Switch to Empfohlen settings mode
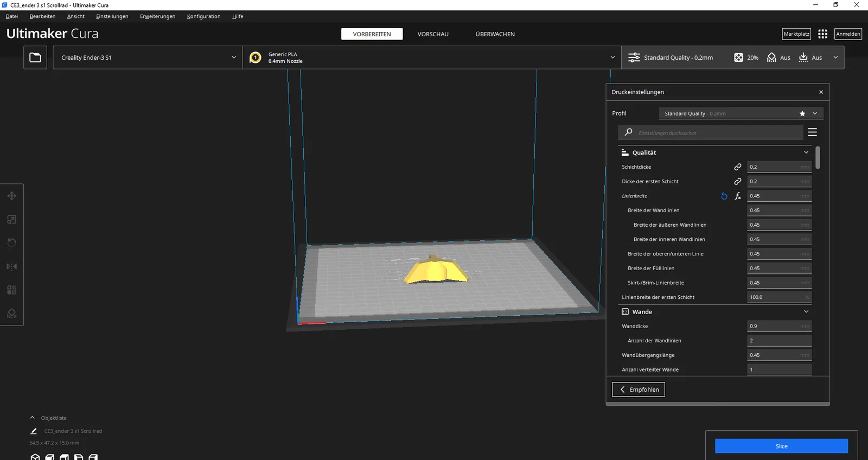Image resolution: width=868 pixels, height=460 pixels. (x=639, y=389)
